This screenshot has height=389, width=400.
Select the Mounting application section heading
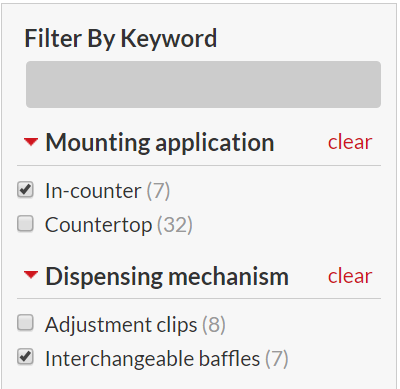160,143
